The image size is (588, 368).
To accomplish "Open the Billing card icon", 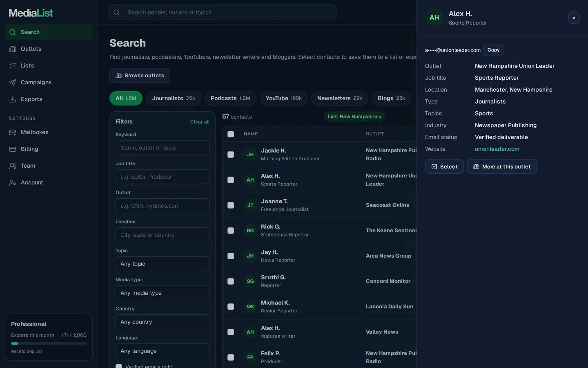I will pyautogui.click(x=13, y=149).
